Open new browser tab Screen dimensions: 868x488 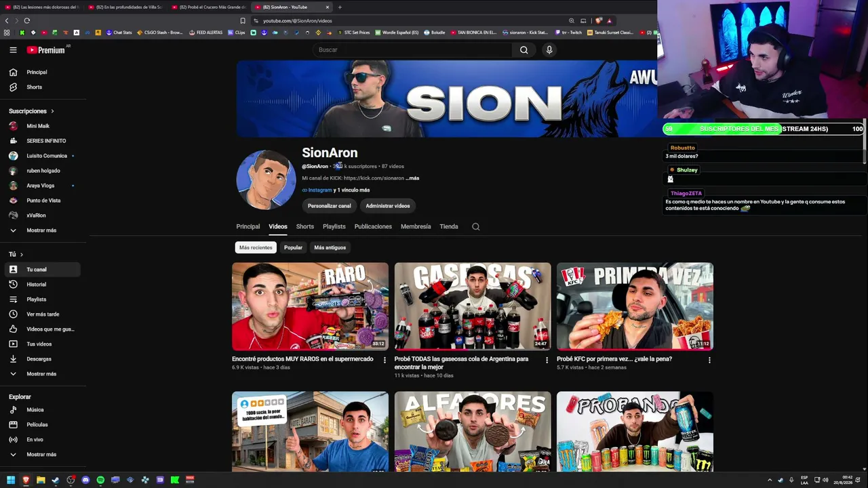(340, 7)
